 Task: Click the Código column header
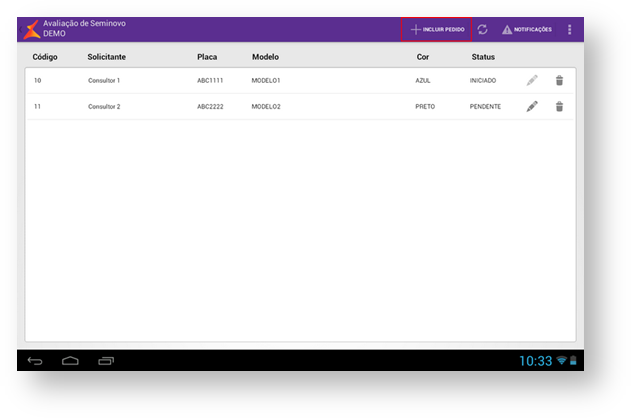[45, 57]
